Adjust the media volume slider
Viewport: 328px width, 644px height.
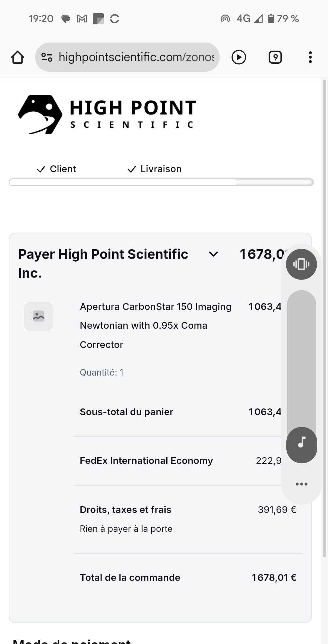pos(301,357)
